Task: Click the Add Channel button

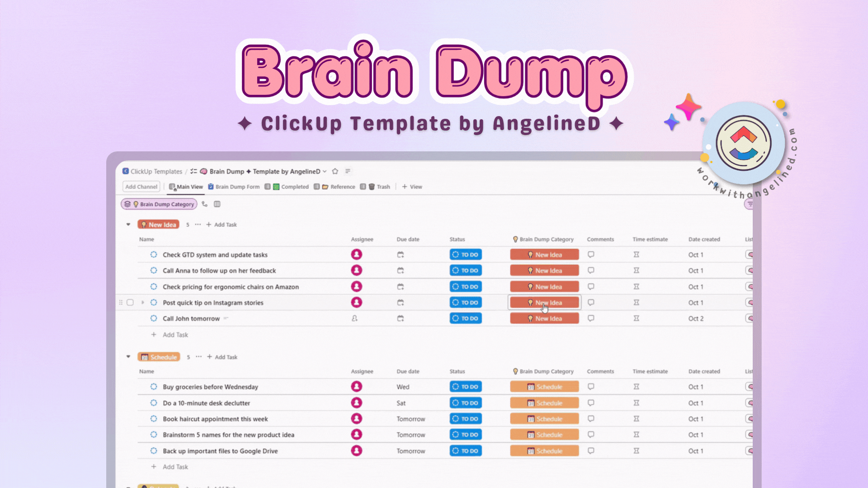Action: 141,187
